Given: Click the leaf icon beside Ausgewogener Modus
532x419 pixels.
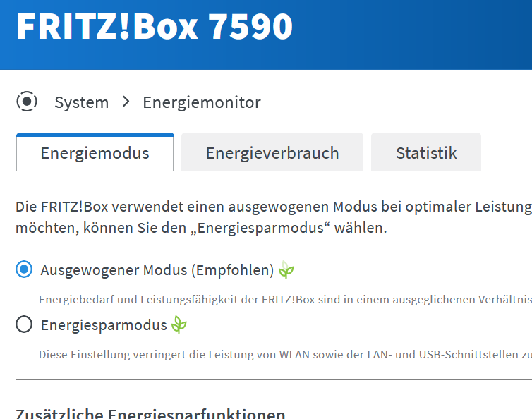Looking at the screenshot, I should click(x=286, y=269).
